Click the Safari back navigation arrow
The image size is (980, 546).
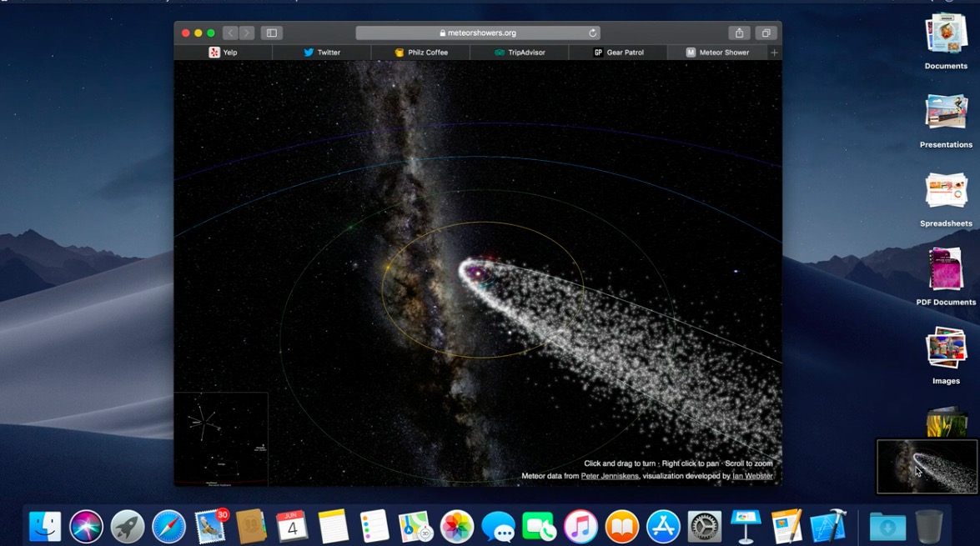click(x=231, y=33)
